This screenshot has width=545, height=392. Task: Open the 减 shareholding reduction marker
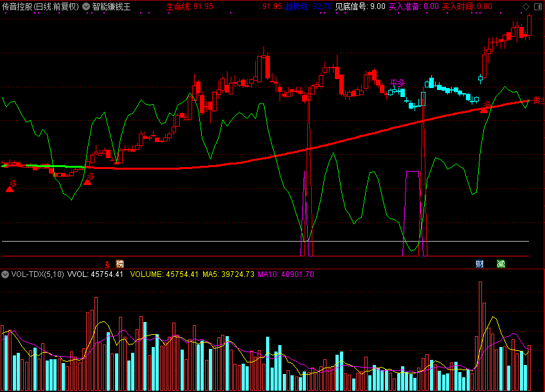[x=501, y=263]
